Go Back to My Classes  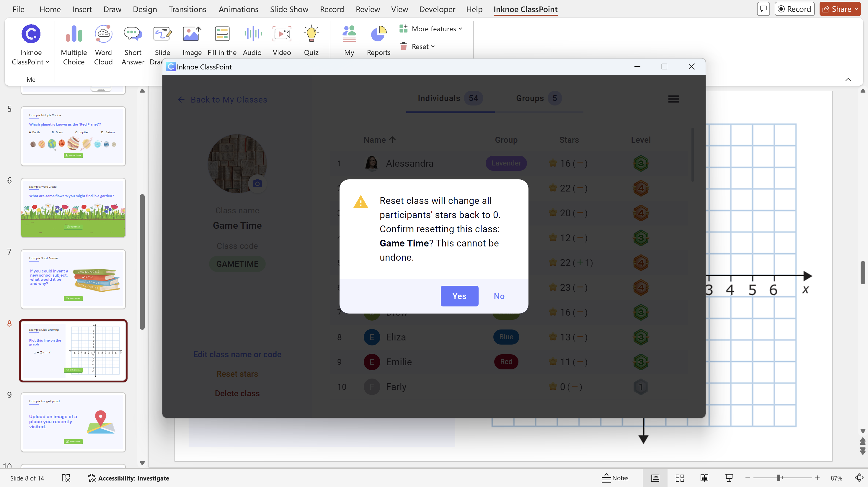coord(223,100)
